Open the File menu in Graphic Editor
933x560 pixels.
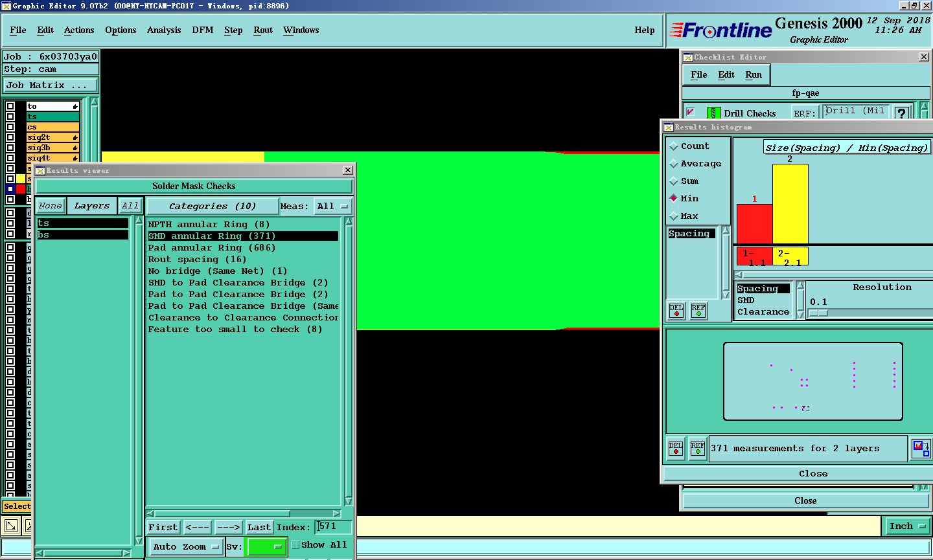click(x=18, y=30)
